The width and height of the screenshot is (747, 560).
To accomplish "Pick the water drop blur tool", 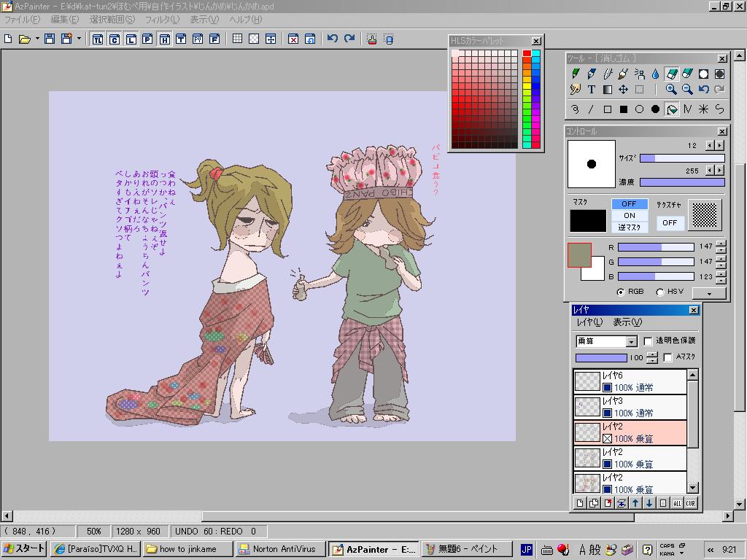I will tap(655, 74).
